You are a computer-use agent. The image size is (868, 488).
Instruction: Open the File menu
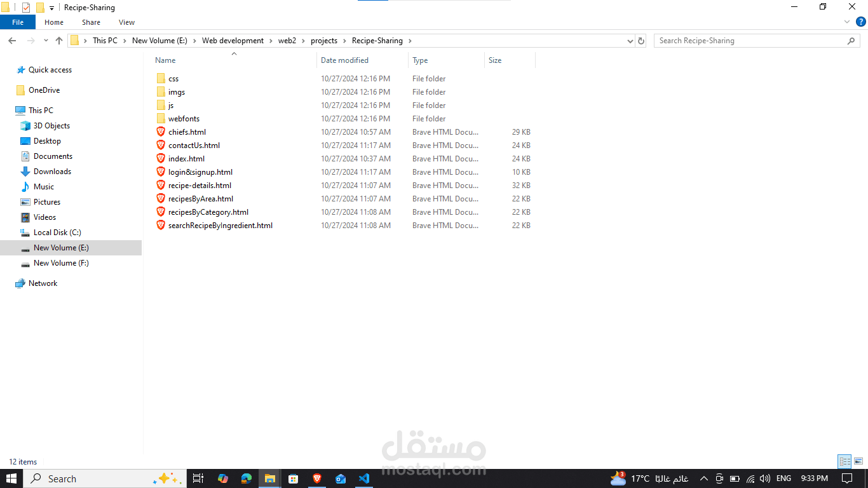18,22
